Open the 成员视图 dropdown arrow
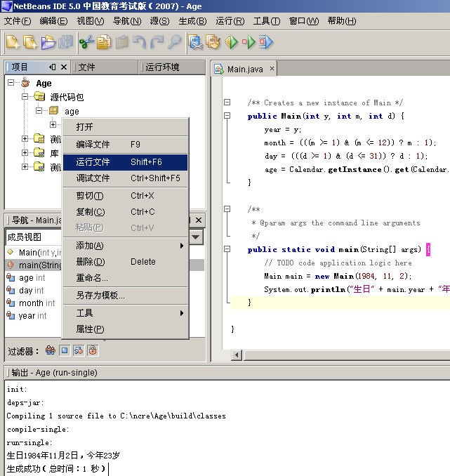 tap(196, 237)
